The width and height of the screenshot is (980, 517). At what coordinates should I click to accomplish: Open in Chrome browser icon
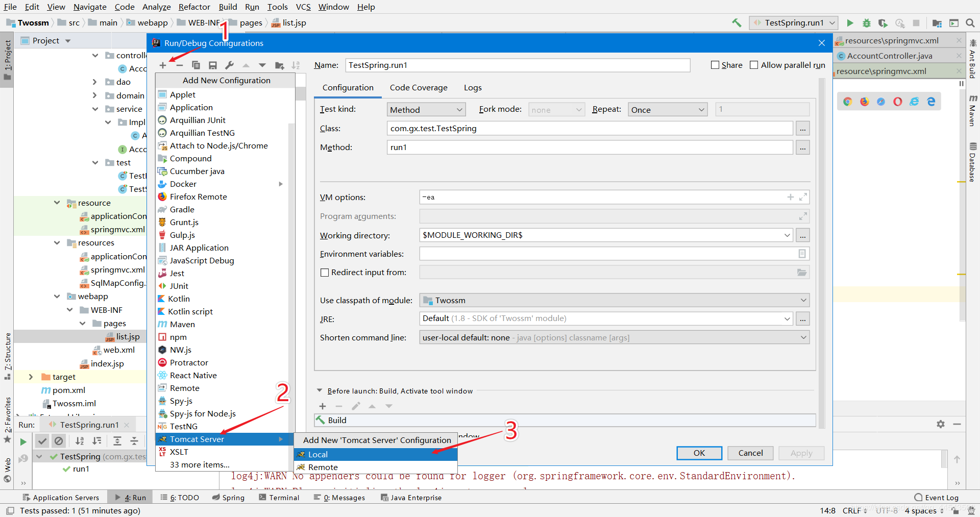pos(847,102)
